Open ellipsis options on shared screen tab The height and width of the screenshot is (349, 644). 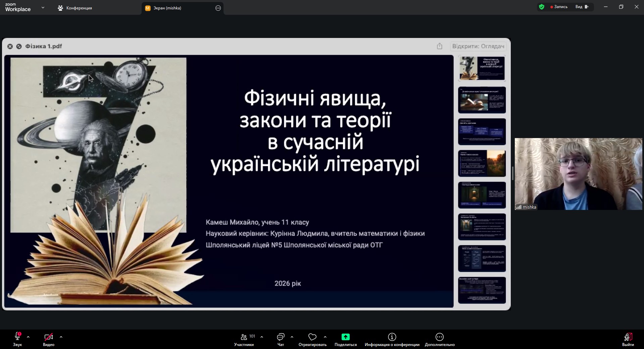218,8
